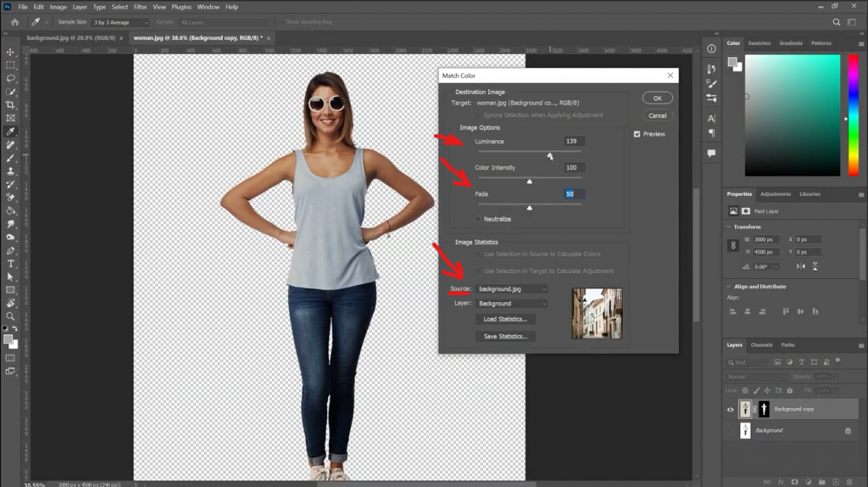Switch to the Swatches tab
Viewport: 868px width, 487px height.
(x=759, y=43)
